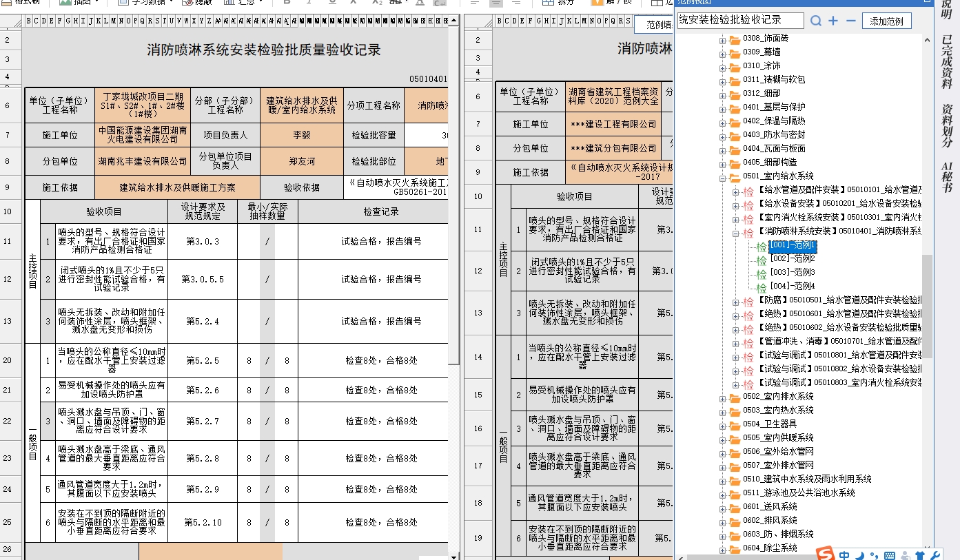The image size is (960, 560).
Task: Click the grey person icon on IME bar
Action: point(904,555)
